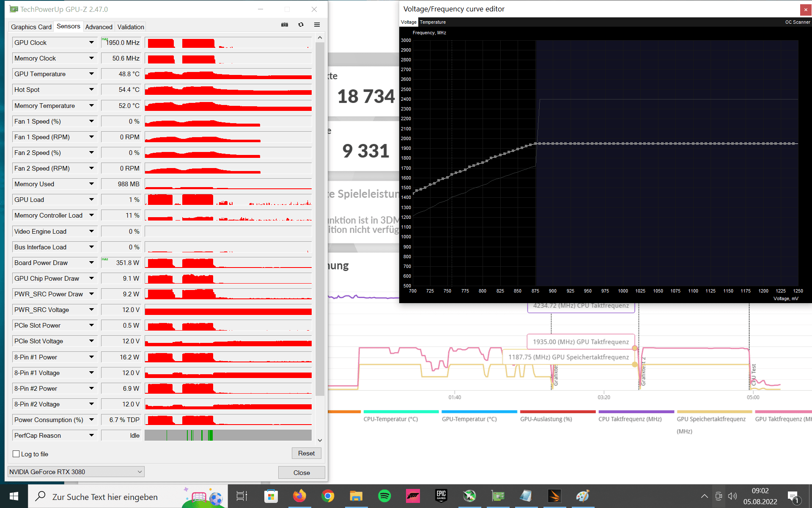This screenshot has height=508, width=812.
Task: Open Spotify from the taskbar
Action: [384, 496]
